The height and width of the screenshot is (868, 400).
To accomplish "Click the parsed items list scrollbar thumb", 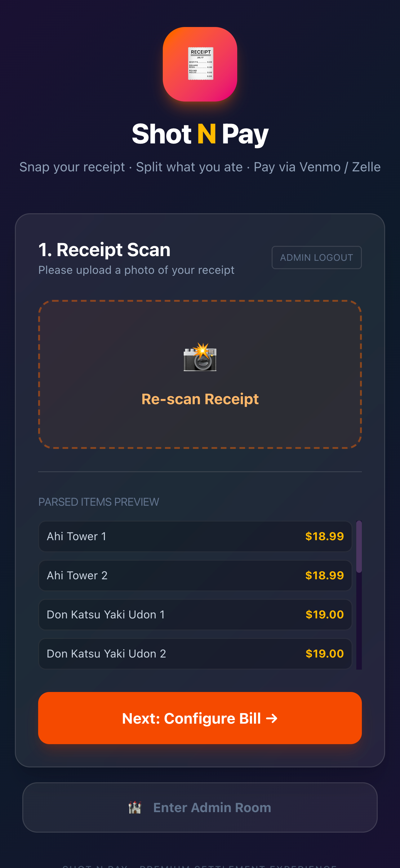I will coord(359,547).
